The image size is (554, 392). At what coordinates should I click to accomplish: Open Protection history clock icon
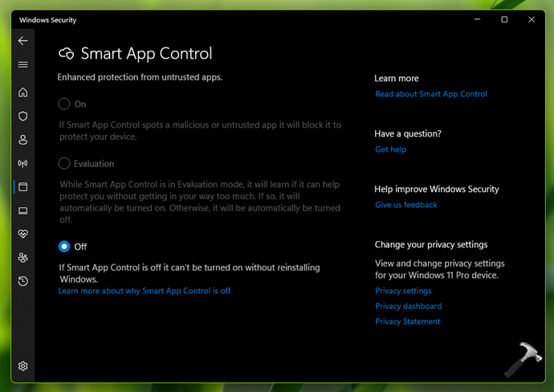click(x=23, y=281)
